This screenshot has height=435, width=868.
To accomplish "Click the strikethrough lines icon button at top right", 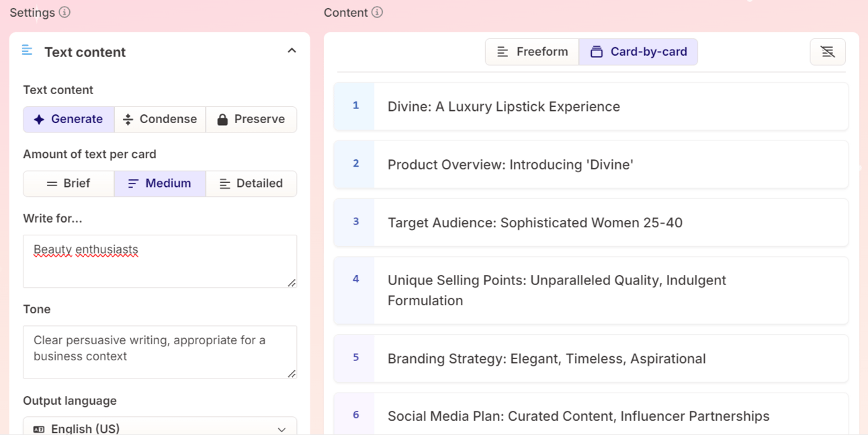I will (827, 52).
